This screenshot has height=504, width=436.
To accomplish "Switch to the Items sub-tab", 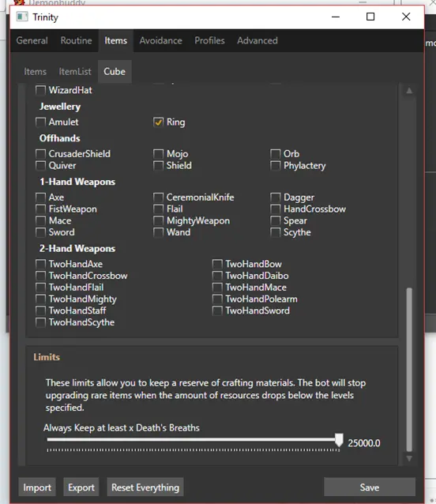I will pyautogui.click(x=35, y=71).
